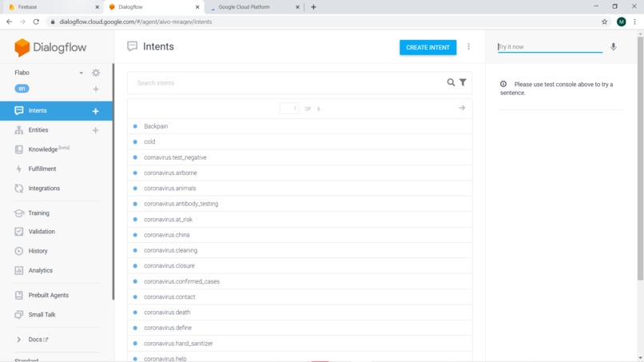Open coronavirus.cleaning intent
644x362 pixels.
(x=300, y=250)
